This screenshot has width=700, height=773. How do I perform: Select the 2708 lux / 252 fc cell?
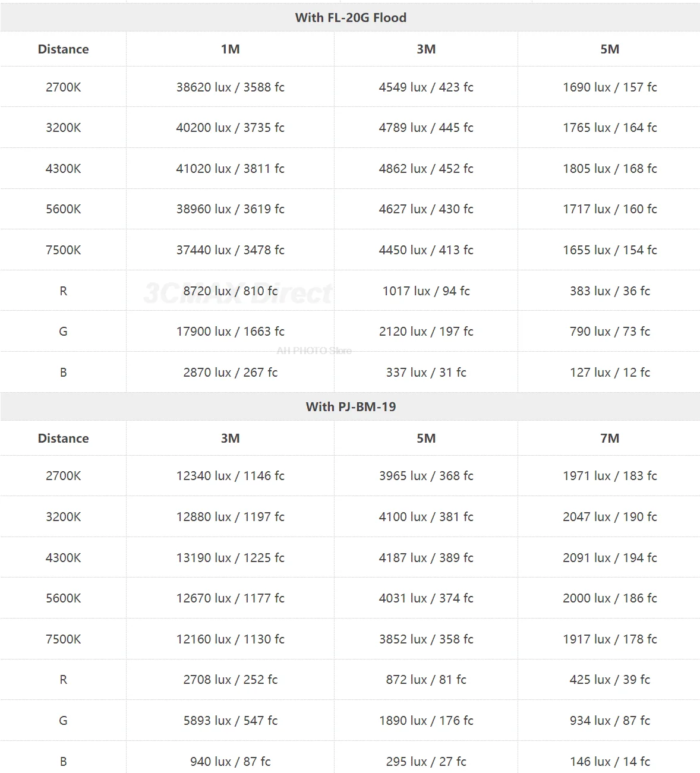pyautogui.click(x=231, y=680)
